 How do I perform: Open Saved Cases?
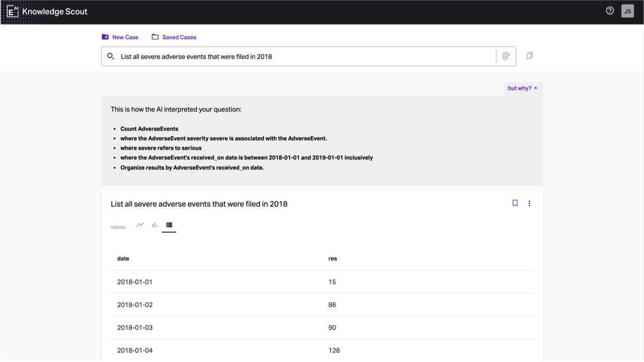(x=174, y=37)
